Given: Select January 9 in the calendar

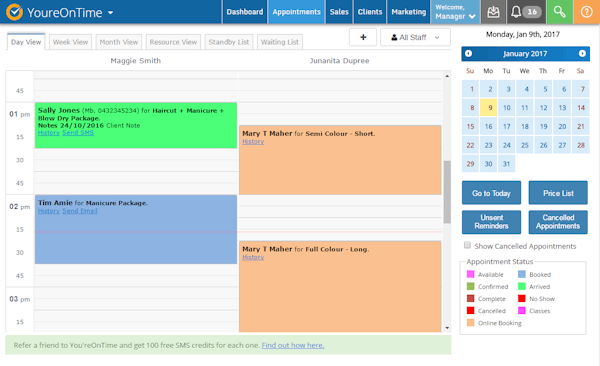Looking at the screenshot, I should pos(489,108).
